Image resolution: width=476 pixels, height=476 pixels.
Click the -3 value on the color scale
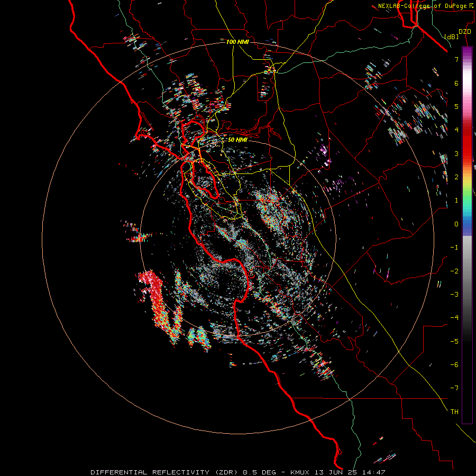click(x=454, y=295)
